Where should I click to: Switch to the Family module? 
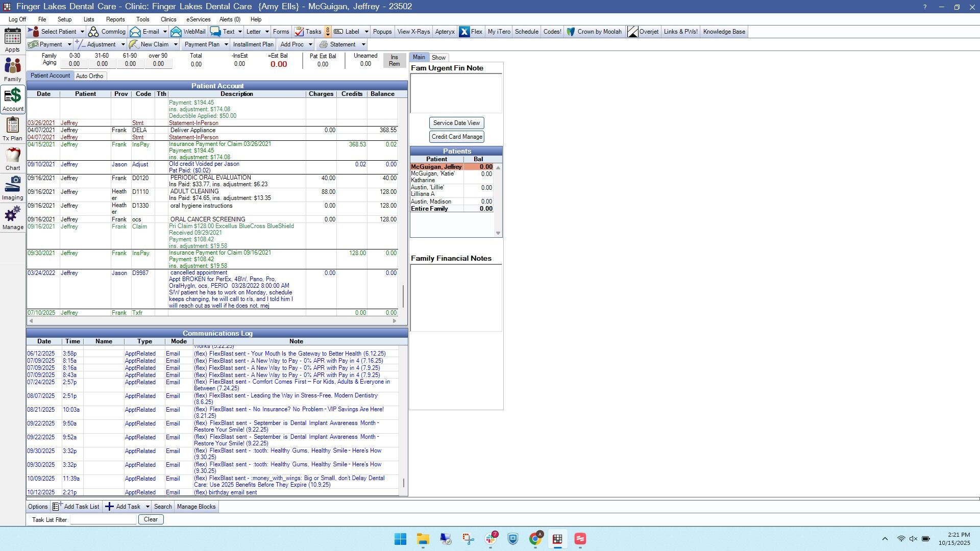coord(12,69)
